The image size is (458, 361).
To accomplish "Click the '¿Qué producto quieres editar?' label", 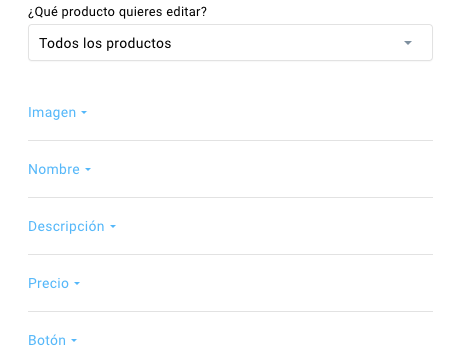I will [117, 12].
